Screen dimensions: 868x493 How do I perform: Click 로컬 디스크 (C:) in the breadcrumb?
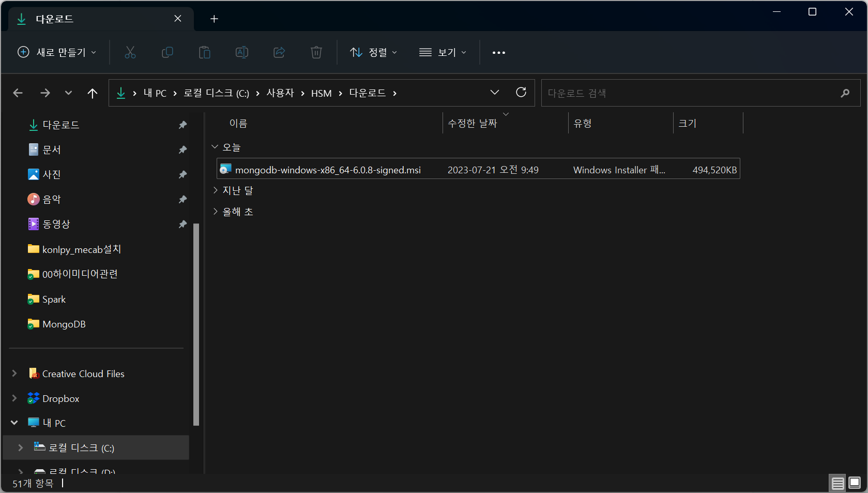click(x=216, y=93)
